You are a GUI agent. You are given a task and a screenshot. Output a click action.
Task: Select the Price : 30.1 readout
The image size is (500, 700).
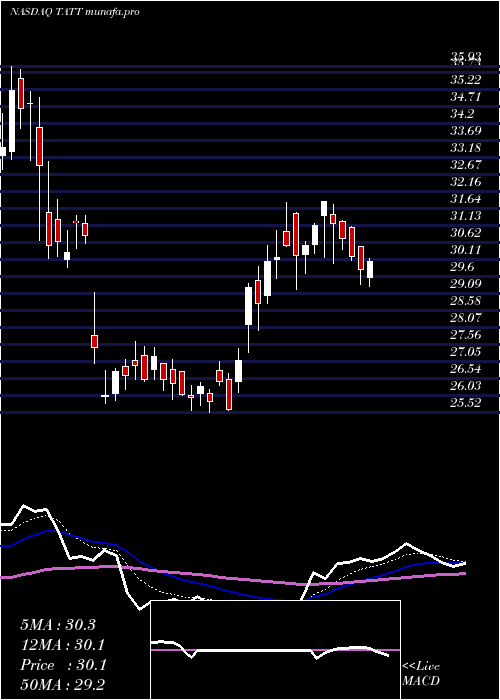62,665
